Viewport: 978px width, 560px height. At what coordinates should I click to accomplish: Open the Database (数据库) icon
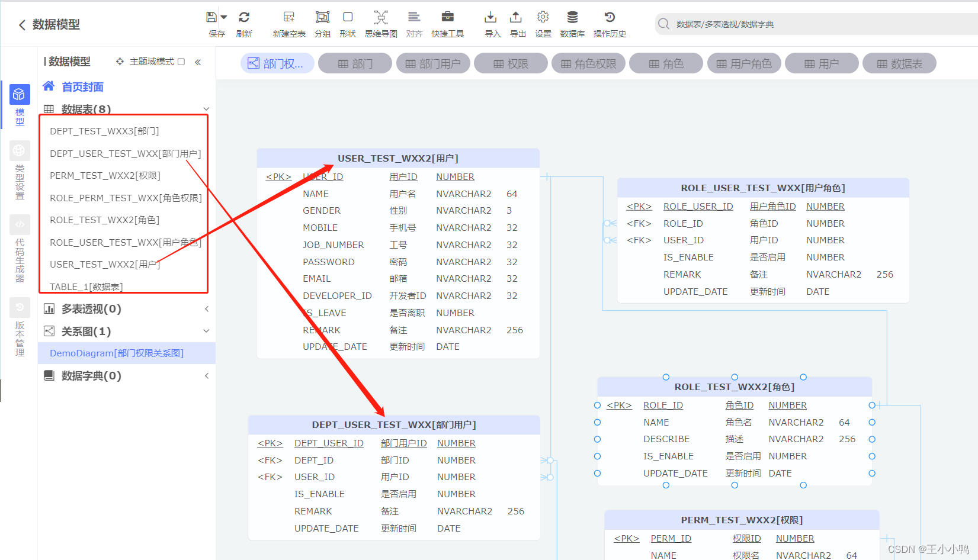(x=572, y=17)
